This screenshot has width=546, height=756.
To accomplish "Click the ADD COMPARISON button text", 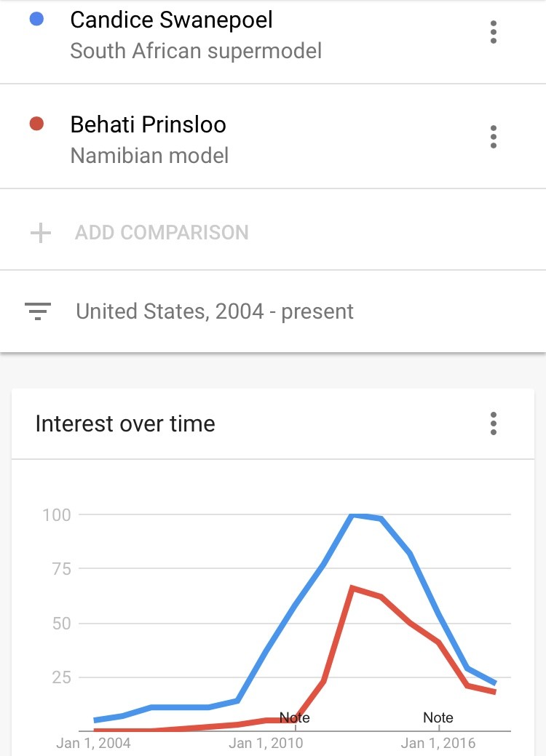I will tap(162, 232).
